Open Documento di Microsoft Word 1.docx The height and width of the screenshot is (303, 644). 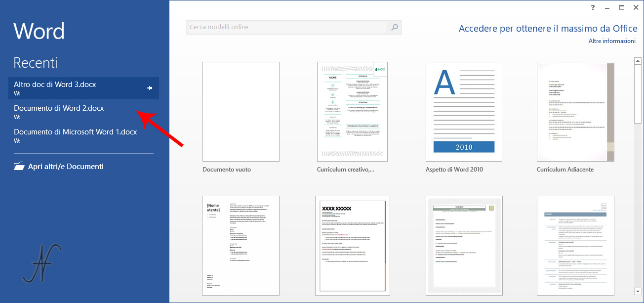(x=83, y=135)
